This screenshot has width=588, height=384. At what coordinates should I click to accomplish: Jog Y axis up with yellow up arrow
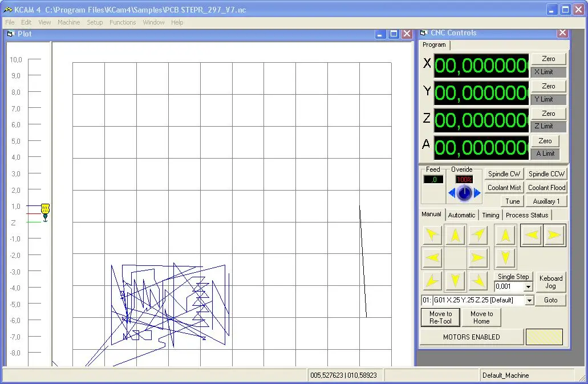click(x=455, y=235)
